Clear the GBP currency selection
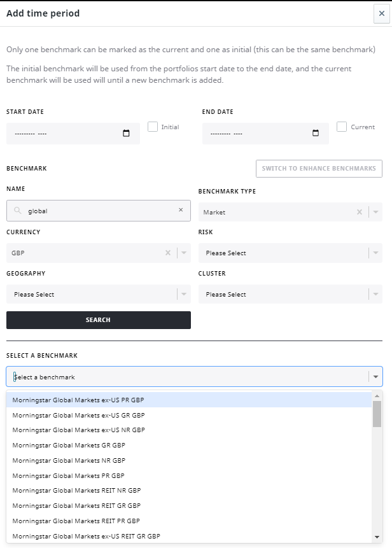Screen dimensions: 392x548 [168, 253]
